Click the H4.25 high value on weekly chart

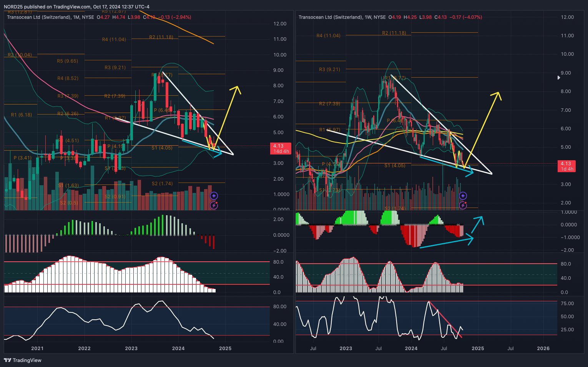pos(410,17)
